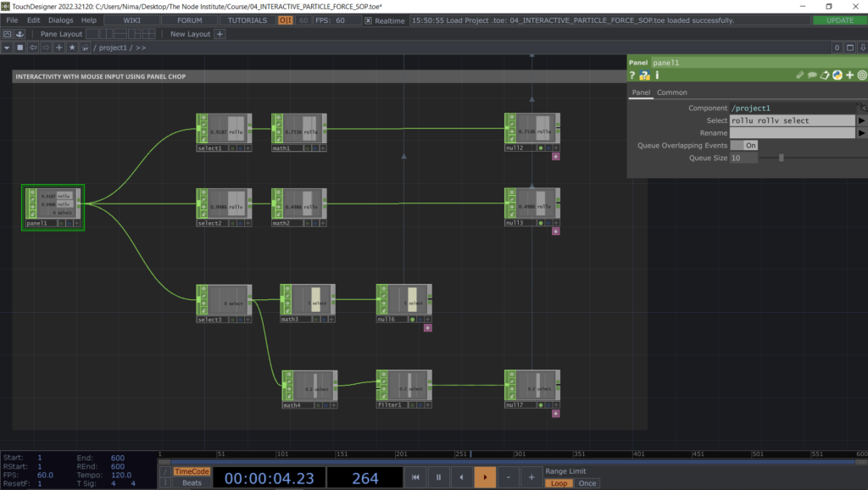Click the project1 path segment
Screen dimensions: 868x490
point(113,47)
